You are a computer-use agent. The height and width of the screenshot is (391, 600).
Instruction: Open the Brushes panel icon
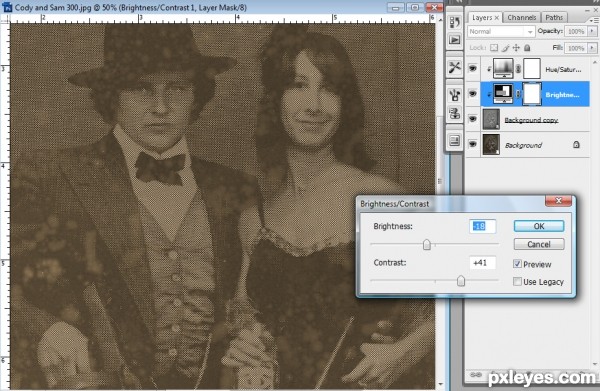(x=454, y=95)
